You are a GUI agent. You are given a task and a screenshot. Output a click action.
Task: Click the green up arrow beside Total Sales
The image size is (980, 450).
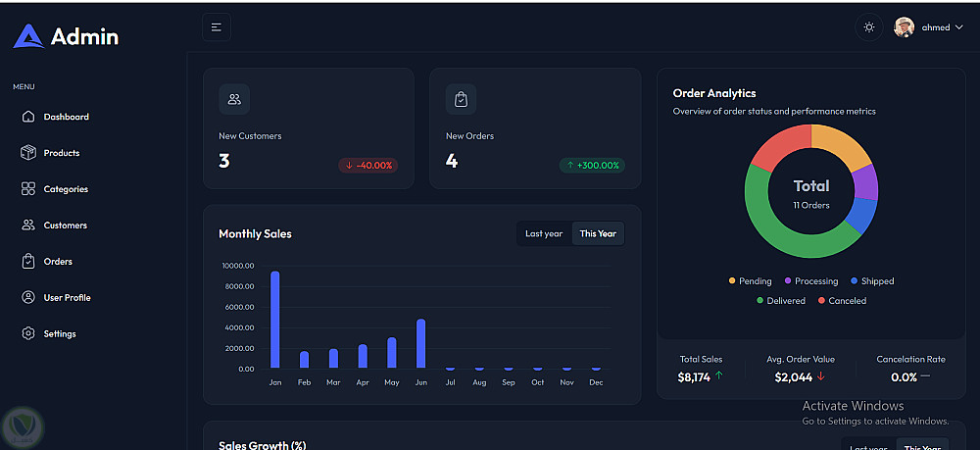coord(718,375)
